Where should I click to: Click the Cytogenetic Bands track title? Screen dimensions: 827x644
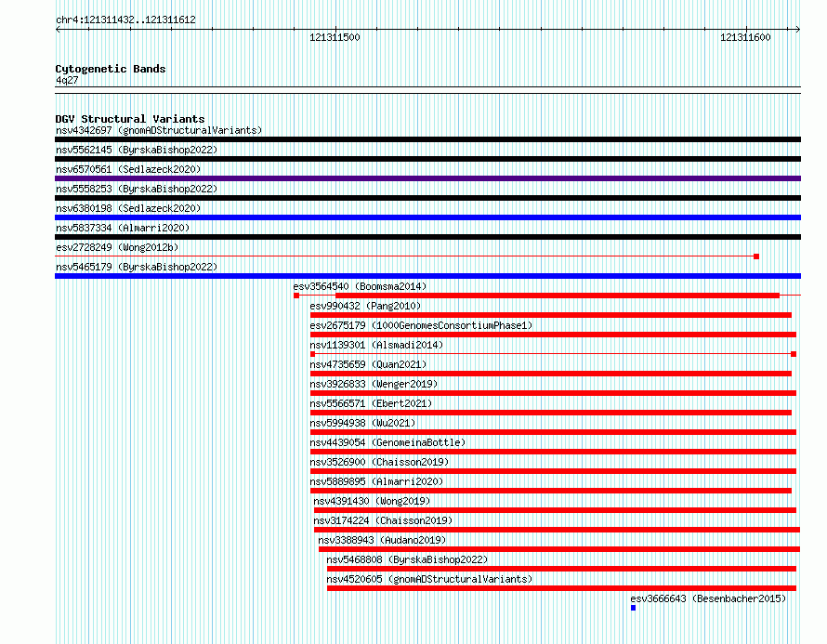coord(111,69)
